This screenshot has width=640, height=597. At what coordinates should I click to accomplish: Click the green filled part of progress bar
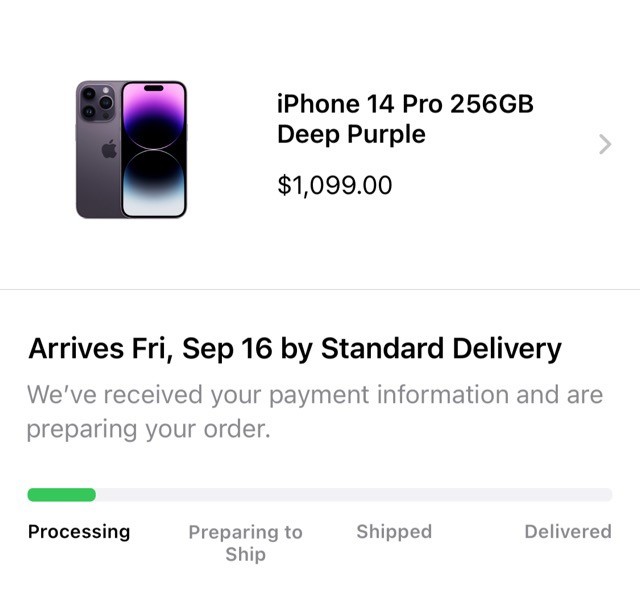61,494
